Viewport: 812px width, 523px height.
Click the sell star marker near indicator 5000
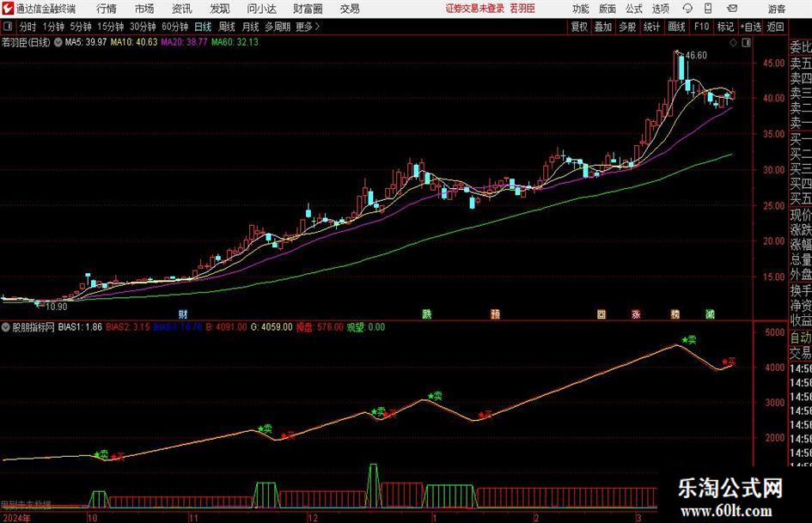(689, 340)
